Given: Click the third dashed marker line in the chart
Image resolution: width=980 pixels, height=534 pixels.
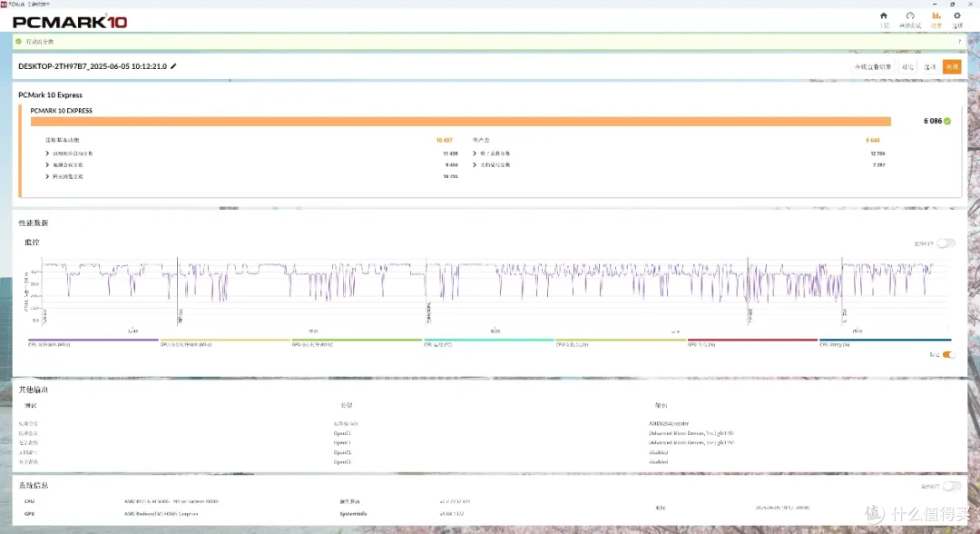Looking at the screenshot, I should (748, 291).
